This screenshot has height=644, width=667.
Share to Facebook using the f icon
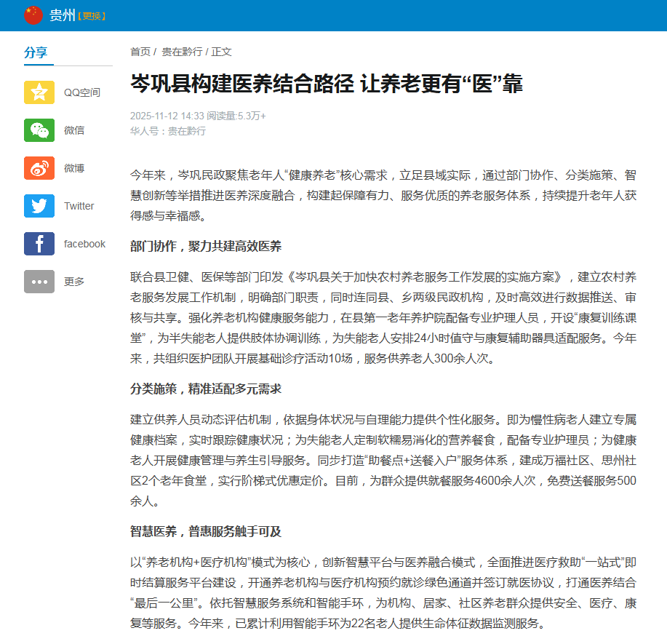[39, 244]
